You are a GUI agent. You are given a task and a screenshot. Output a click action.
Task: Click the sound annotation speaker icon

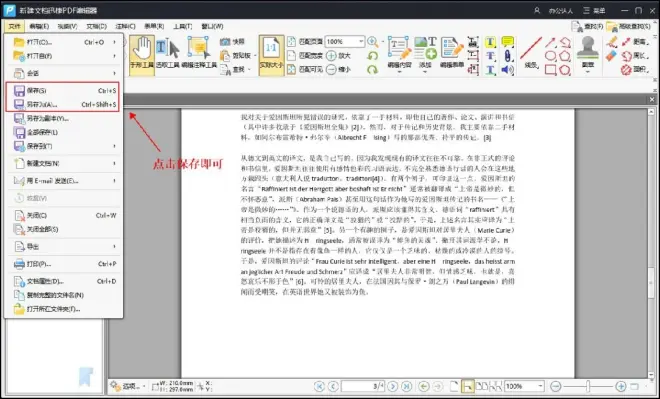click(508, 69)
